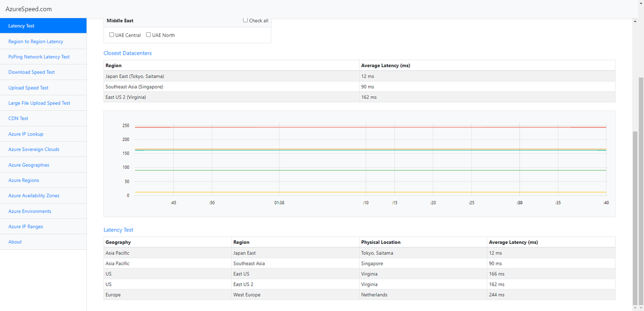
Task: Click the Singapore location cell
Action: 423,263
